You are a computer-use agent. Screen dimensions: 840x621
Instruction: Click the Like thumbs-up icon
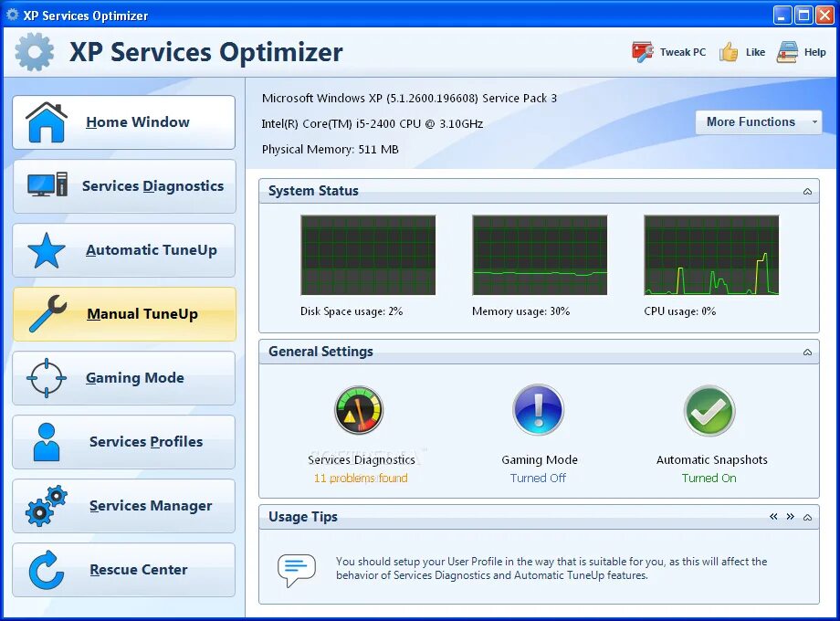pyautogui.click(x=729, y=52)
